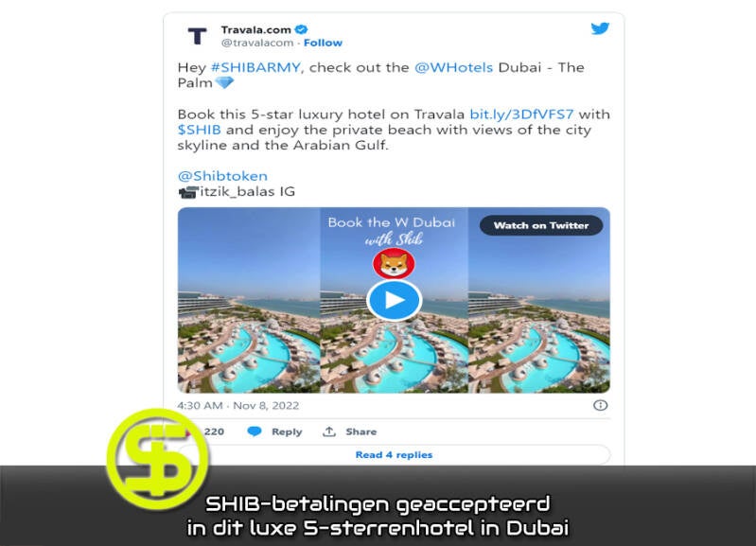The width and height of the screenshot is (756, 546).
Task: Click the @travalacom handle
Action: tap(257, 43)
